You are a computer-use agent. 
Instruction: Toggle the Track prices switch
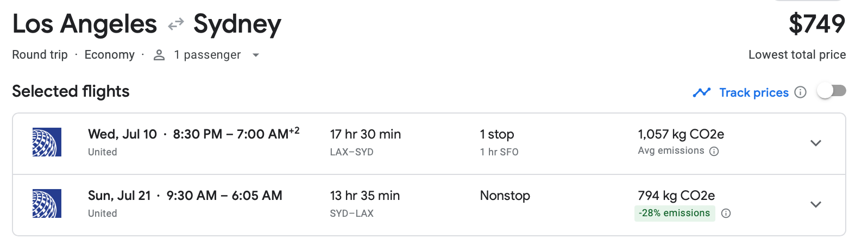pyautogui.click(x=832, y=91)
